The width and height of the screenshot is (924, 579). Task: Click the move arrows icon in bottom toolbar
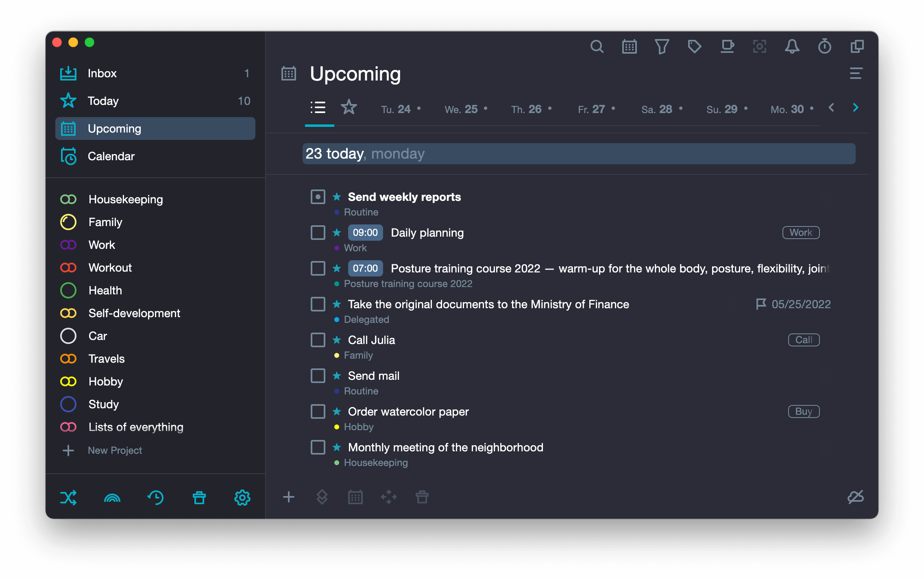tap(388, 497)
